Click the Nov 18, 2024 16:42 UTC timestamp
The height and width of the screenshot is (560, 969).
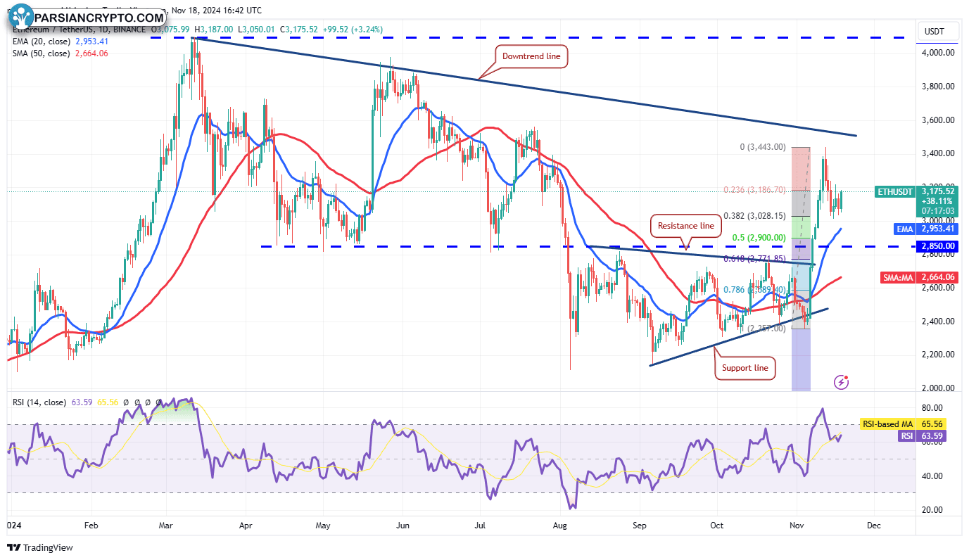click(217, 11)
